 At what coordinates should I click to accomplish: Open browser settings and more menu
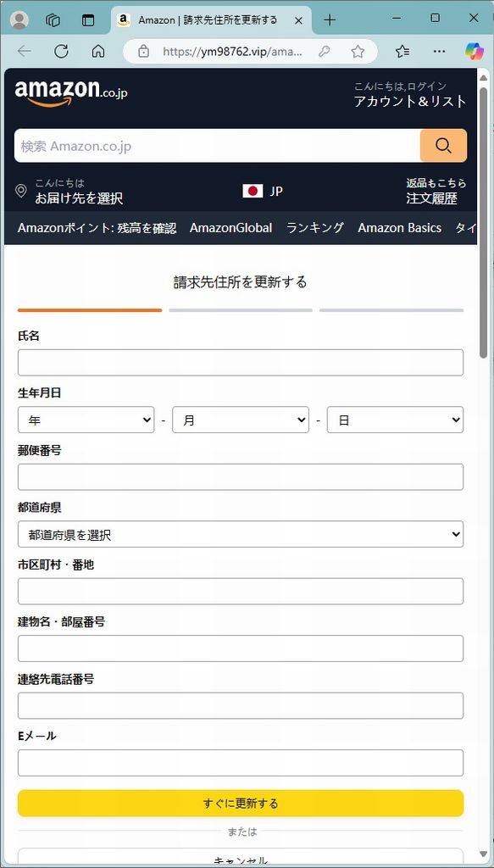(439, 52)
